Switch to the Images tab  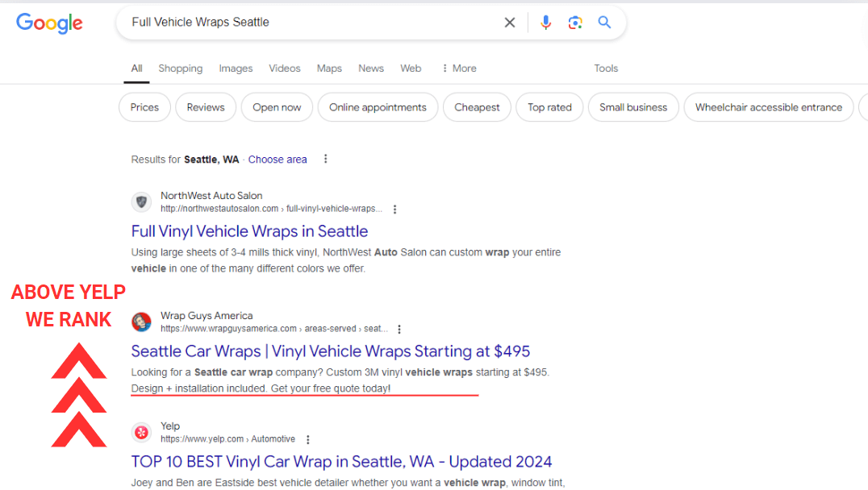tap(236, 69)
